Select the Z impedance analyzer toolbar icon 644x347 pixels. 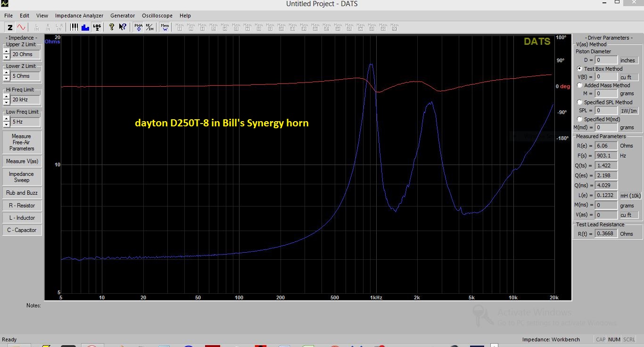pos(10,27)
